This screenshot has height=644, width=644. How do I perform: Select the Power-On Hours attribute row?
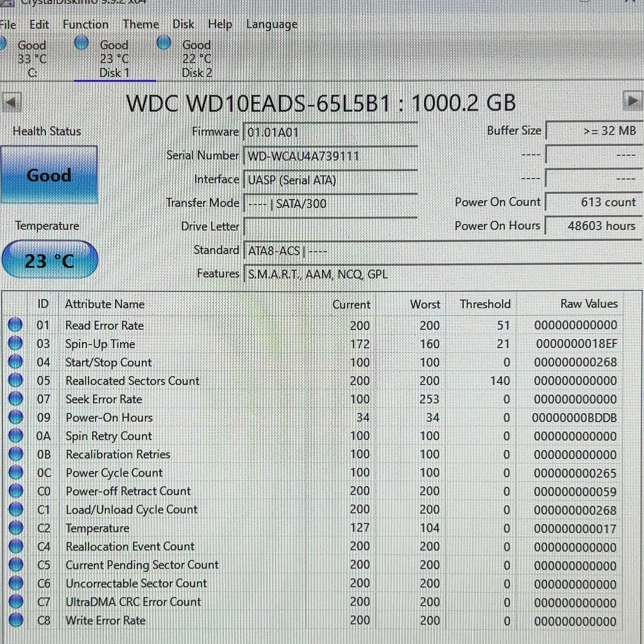pyautogui.click(x=322, y=418)
